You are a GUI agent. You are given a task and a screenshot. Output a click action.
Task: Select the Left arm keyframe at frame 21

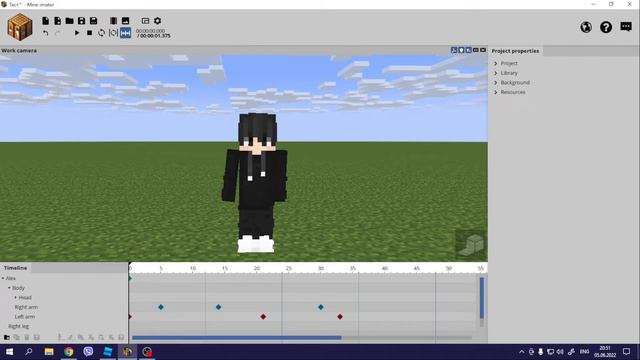pyautogui.click(x=263, y=317)
